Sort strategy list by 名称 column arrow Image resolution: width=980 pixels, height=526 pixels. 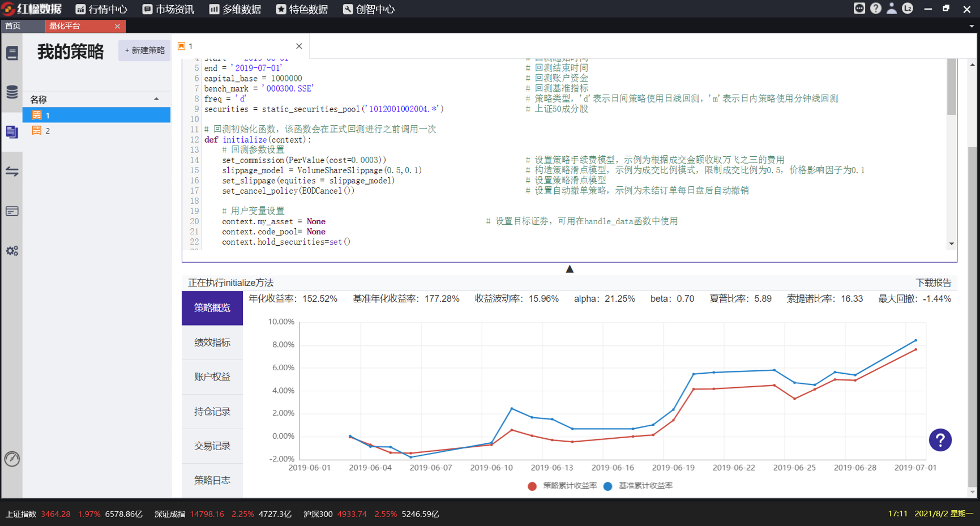[156, 99]
